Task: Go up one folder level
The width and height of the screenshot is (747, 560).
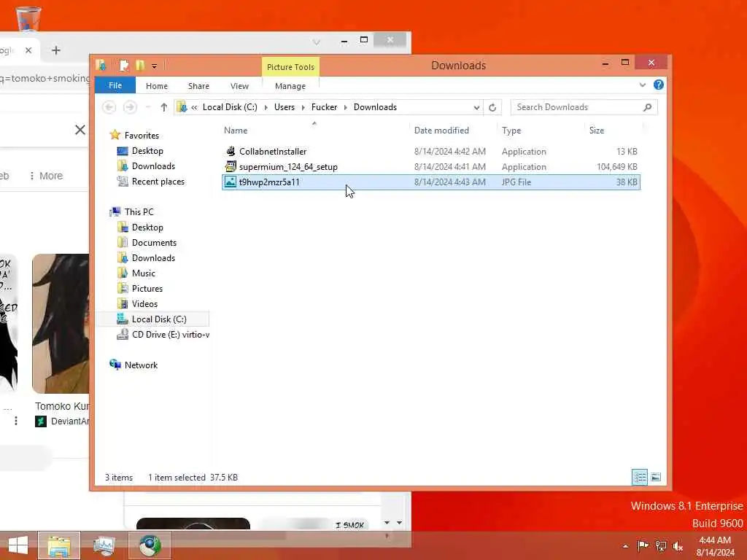Action: [x=164, y=107]
